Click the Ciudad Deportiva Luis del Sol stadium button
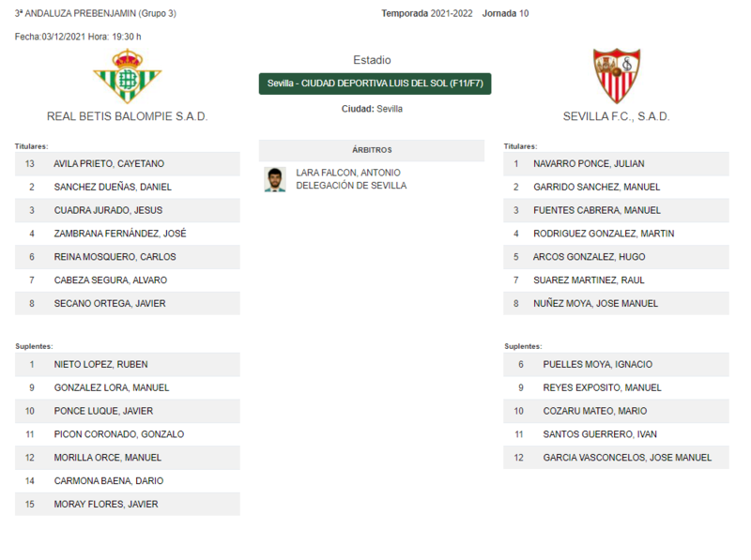The image size is (751, 560). (x=375, y=83)
